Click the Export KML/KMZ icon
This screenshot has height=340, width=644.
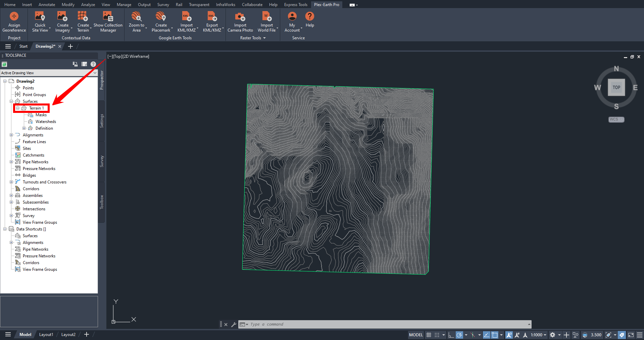pos(212,16)
